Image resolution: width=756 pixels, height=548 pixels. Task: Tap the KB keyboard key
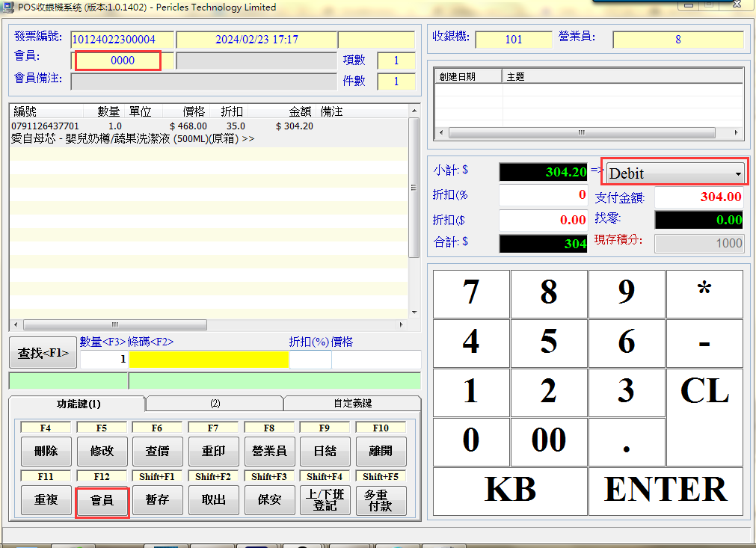(510, 490)
